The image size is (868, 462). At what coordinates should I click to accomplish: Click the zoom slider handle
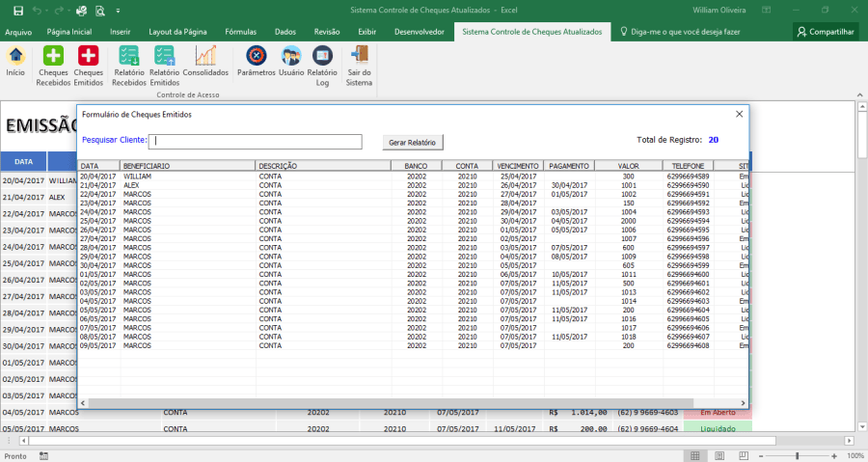798,456
